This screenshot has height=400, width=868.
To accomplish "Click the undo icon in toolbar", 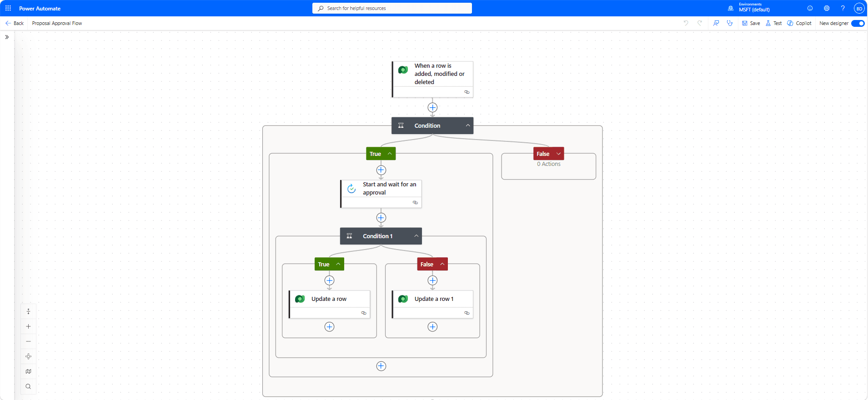I will point(686,23).
